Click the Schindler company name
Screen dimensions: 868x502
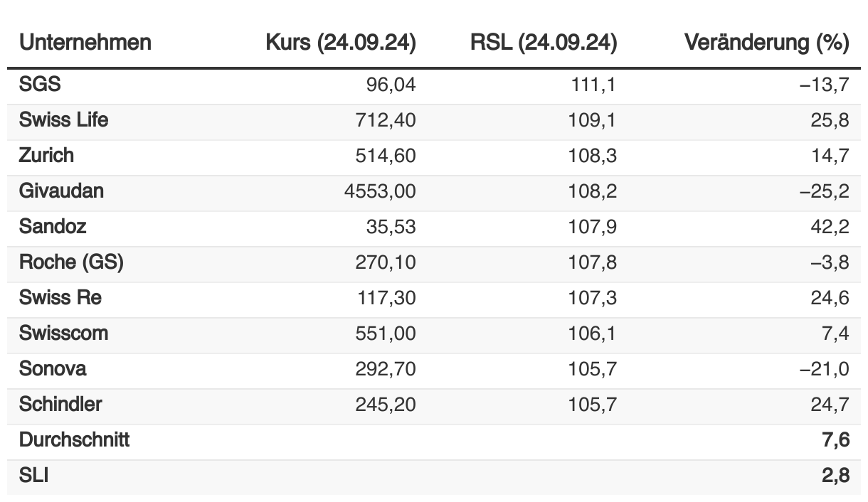click(x=60, y=405)
